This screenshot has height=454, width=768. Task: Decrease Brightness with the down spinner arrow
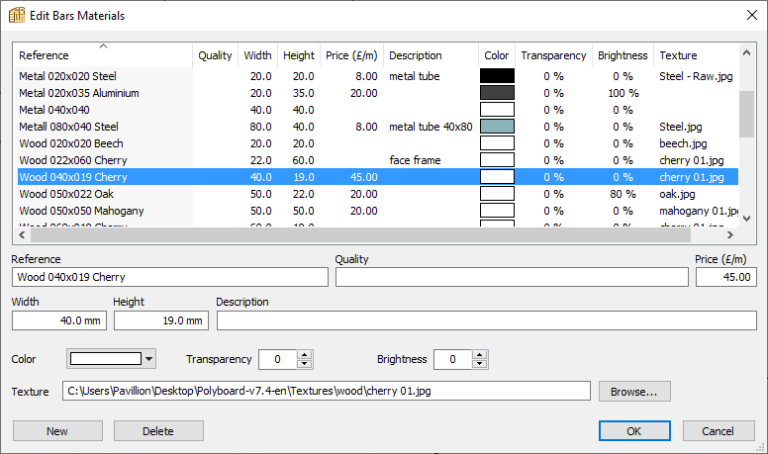click(480, 364)
